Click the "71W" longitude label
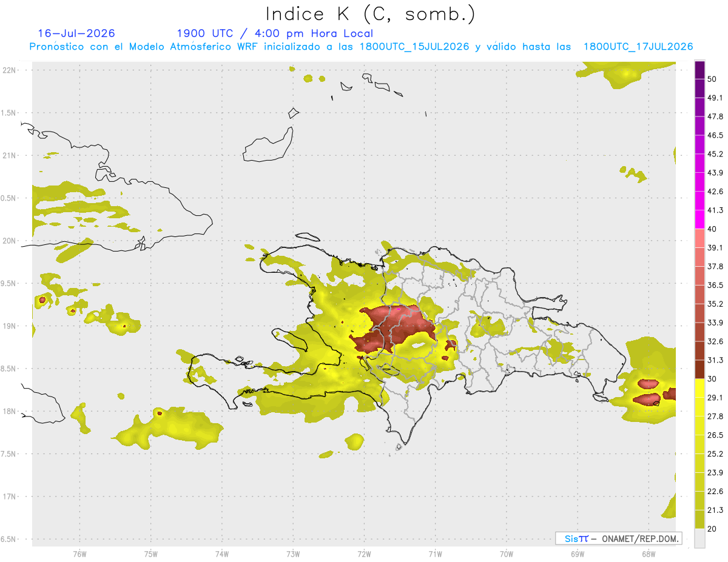This screenshot has height=562, width=728. (x=435, y=554)
